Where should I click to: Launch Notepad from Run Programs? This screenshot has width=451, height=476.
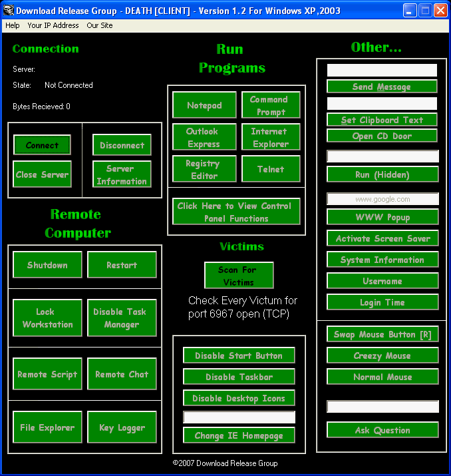pyautogui.click(x=204, y=105)
